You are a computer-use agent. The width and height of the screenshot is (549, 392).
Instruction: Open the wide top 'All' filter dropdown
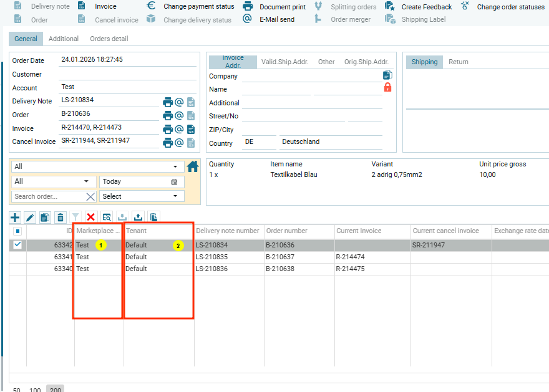(97, 167)
